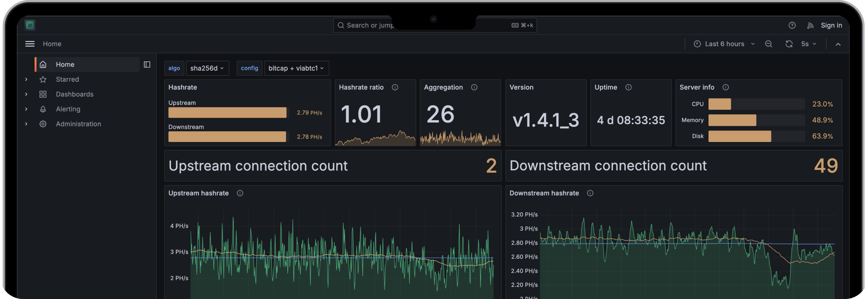Collapse the top toolbar chevron

pyautogui.click(x=838, y=44)
